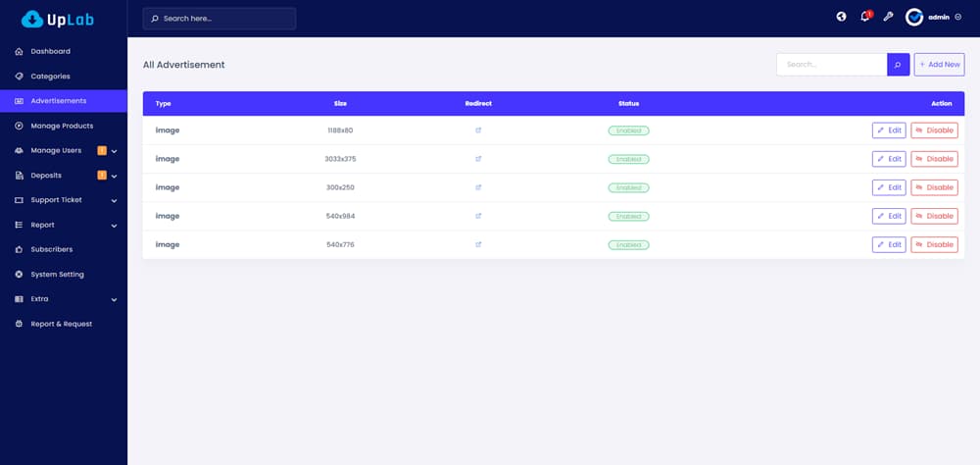Click the purple search button beside table search
Image resolution: width=980 pixels, height=465 pixels.
pyautogui.click(x=898, y=65)
